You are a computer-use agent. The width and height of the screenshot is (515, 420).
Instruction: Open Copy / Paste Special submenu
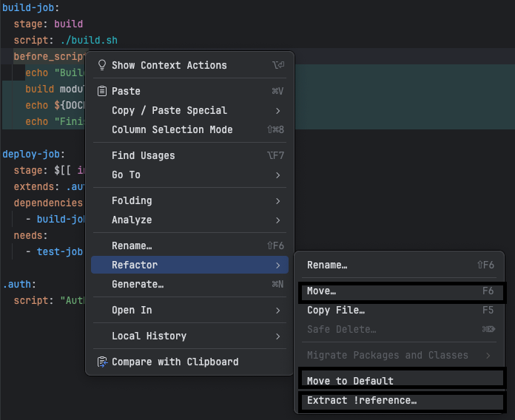click(190, 110)
